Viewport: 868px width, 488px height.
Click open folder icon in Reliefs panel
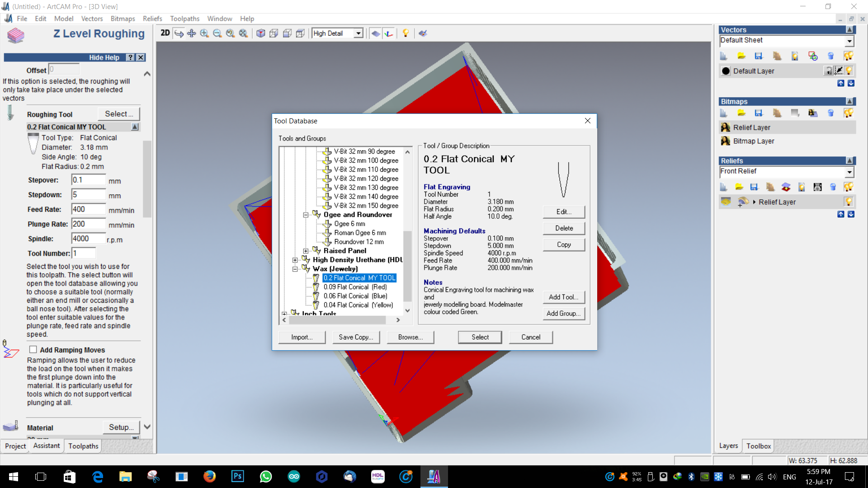(739, 187)
